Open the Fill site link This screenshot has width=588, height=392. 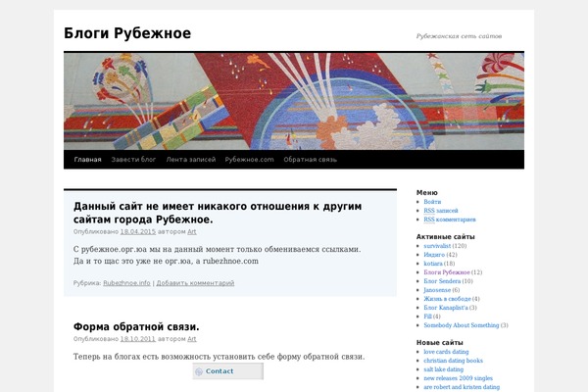427,317
